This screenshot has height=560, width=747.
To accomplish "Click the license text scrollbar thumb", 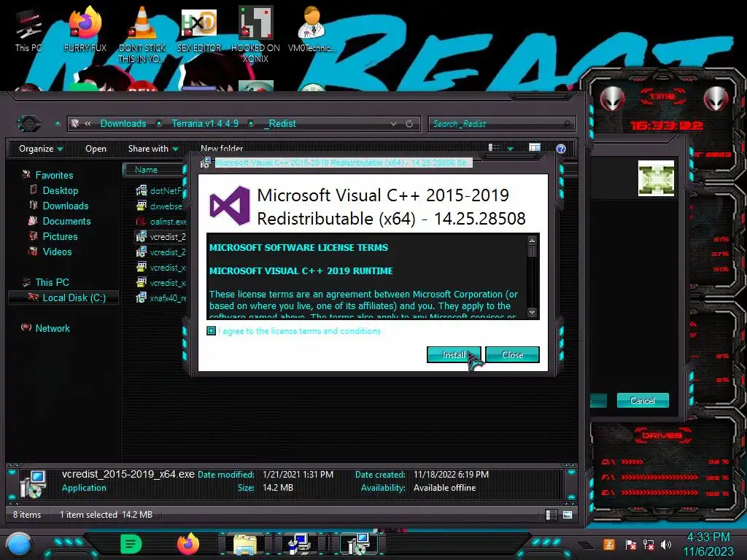I will pos(532,251).
